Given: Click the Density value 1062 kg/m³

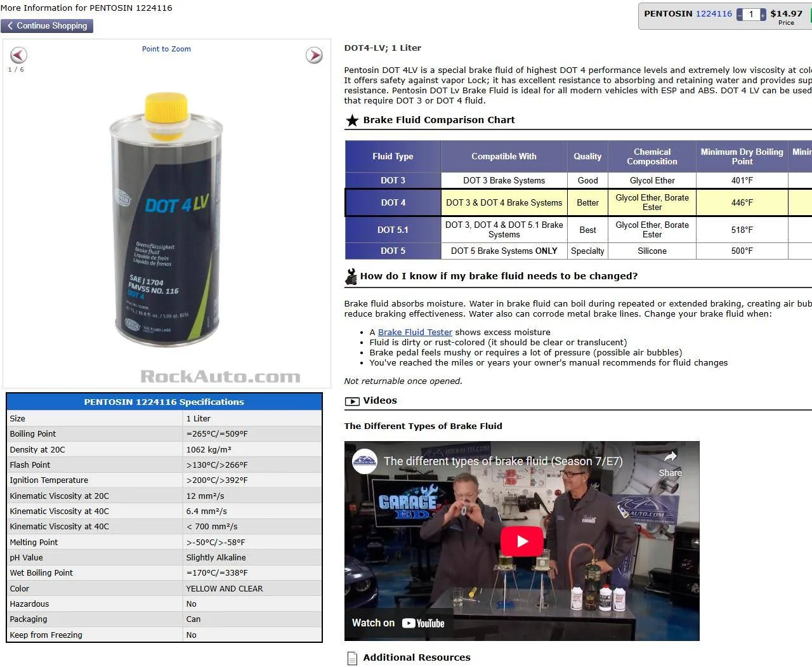Looking at the screenshot, I should coord(209,449).
